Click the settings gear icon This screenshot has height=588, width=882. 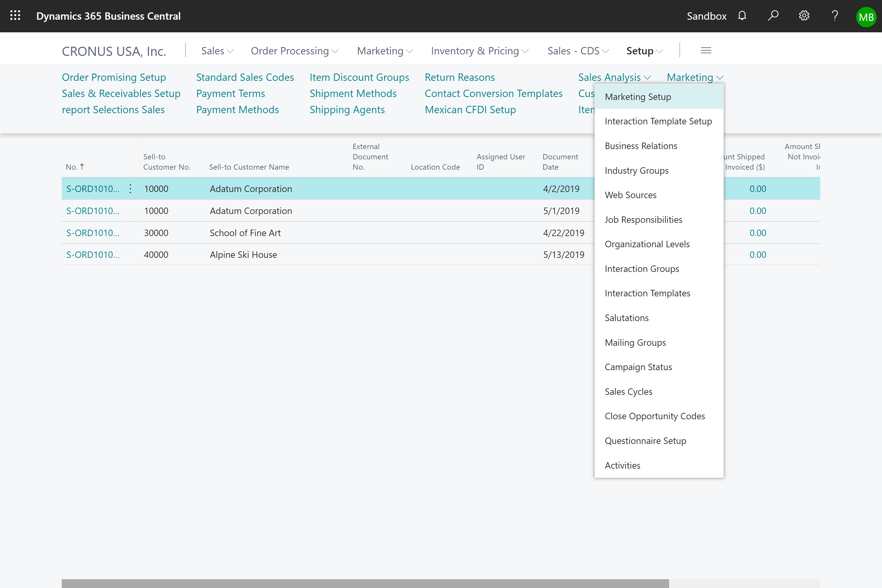(804, 16)
